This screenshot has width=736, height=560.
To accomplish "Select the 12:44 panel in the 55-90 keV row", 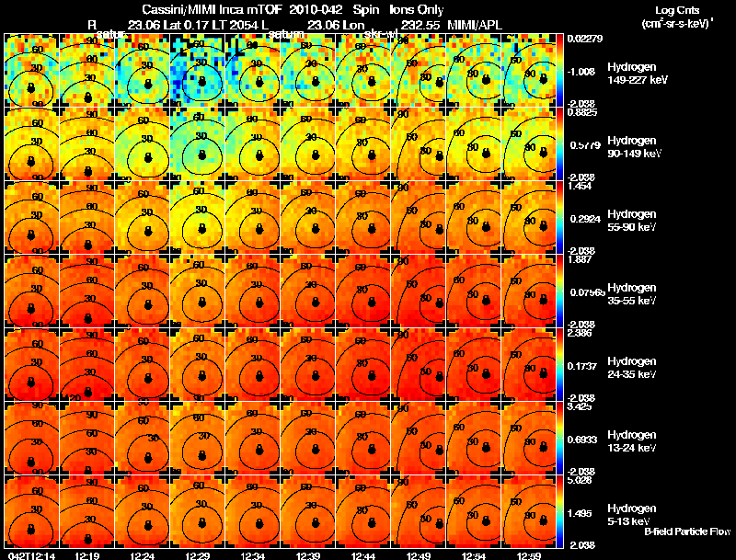I will point(363,218).
